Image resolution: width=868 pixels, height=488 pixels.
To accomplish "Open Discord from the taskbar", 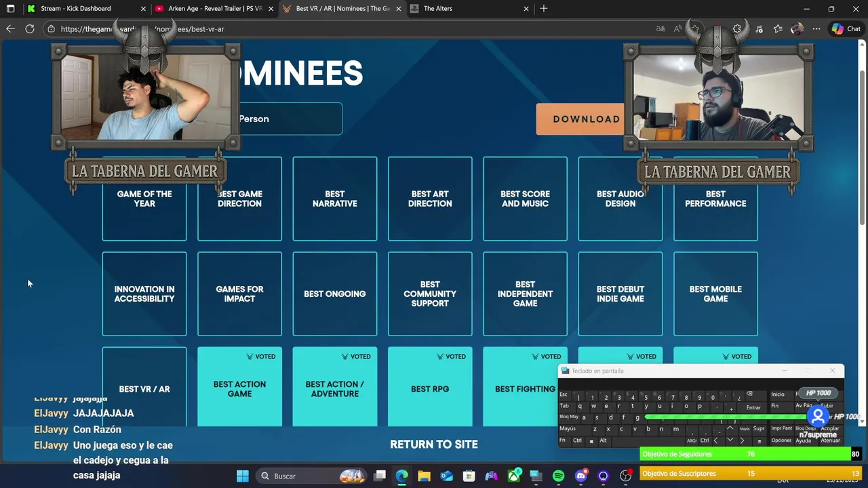I will coord(581,476).
